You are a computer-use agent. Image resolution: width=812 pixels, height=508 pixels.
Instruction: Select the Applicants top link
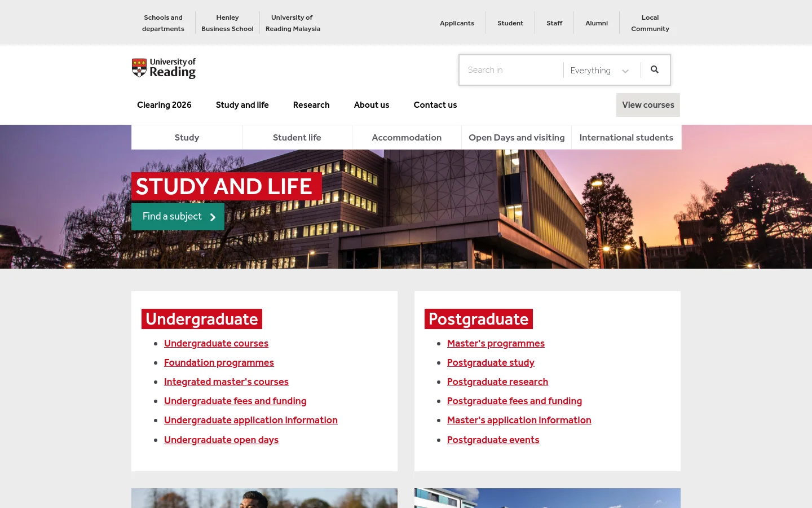(457, 23)
